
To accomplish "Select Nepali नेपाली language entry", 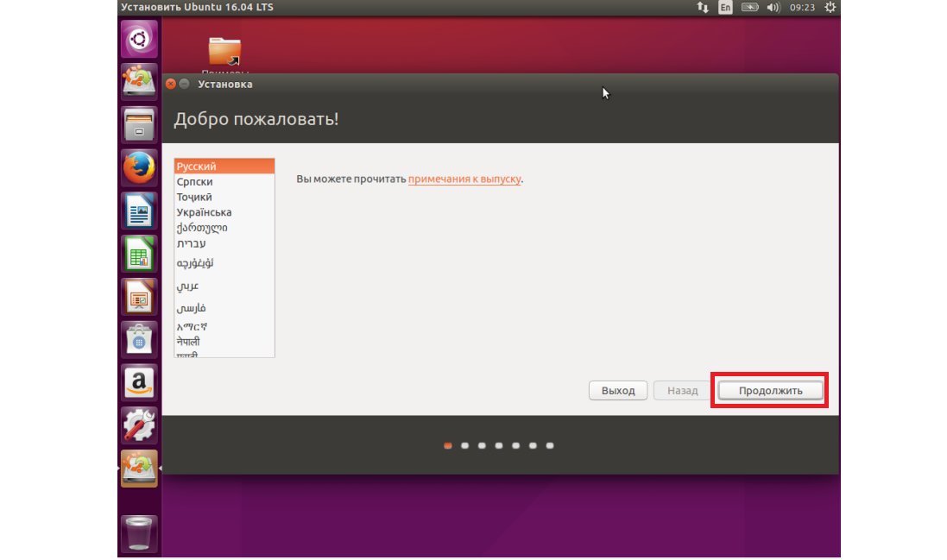I will pos(224,342).
